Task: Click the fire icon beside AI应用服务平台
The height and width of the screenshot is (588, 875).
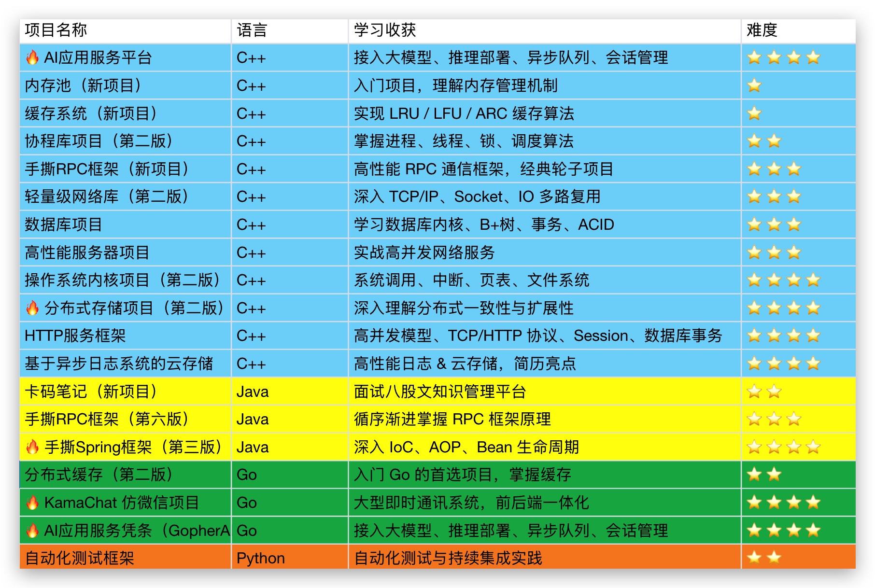Action: 32,58
